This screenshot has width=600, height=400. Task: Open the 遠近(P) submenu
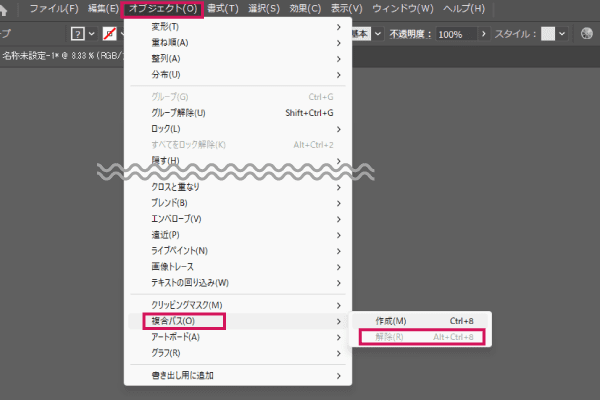click(x=238, y=235)
